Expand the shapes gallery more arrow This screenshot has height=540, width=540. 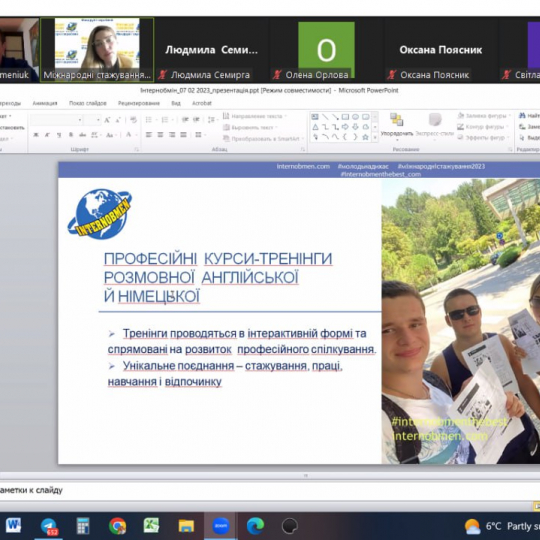[375, 137]
